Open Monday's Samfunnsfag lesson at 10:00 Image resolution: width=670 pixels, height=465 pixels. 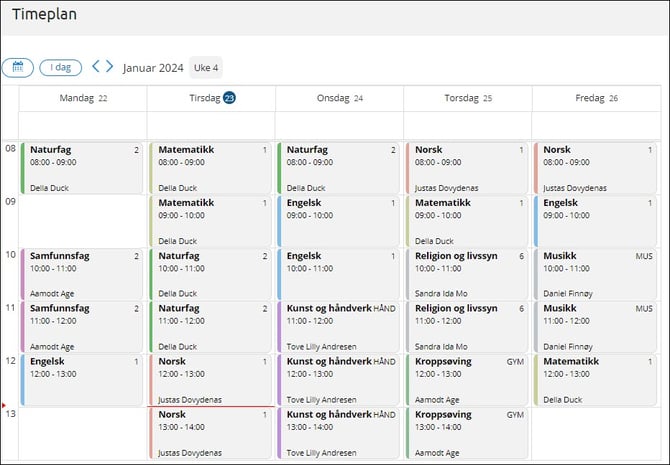[x=82, y=274]
